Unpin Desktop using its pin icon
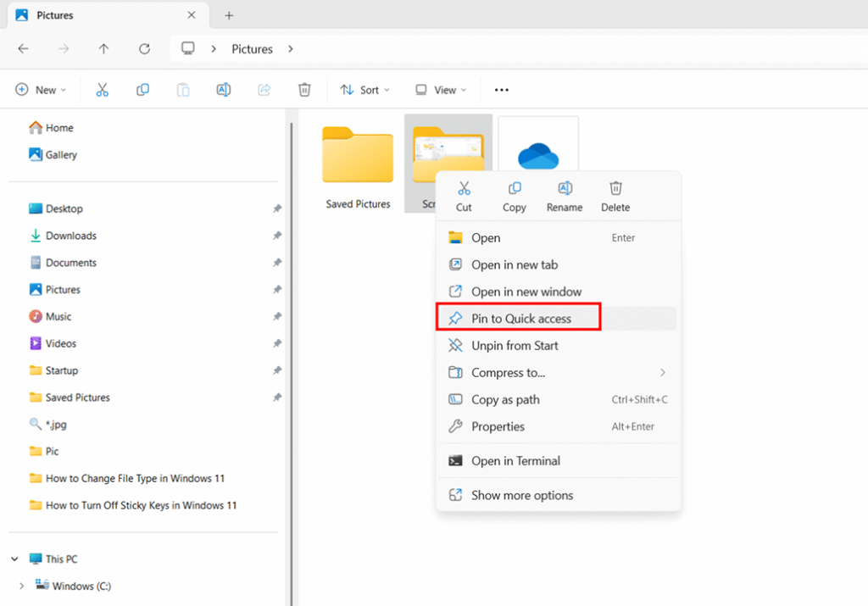Viewport: 868px width, 606px height. click(277, 208)
